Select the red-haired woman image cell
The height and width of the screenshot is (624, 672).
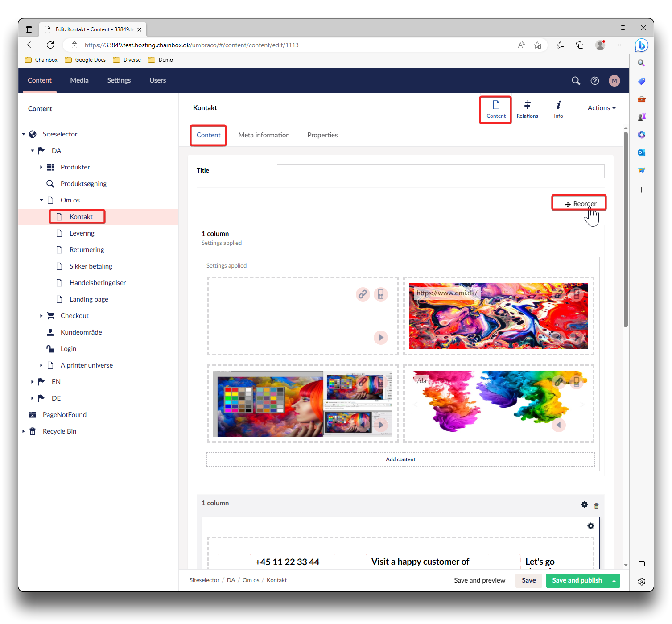coord(302,404)
